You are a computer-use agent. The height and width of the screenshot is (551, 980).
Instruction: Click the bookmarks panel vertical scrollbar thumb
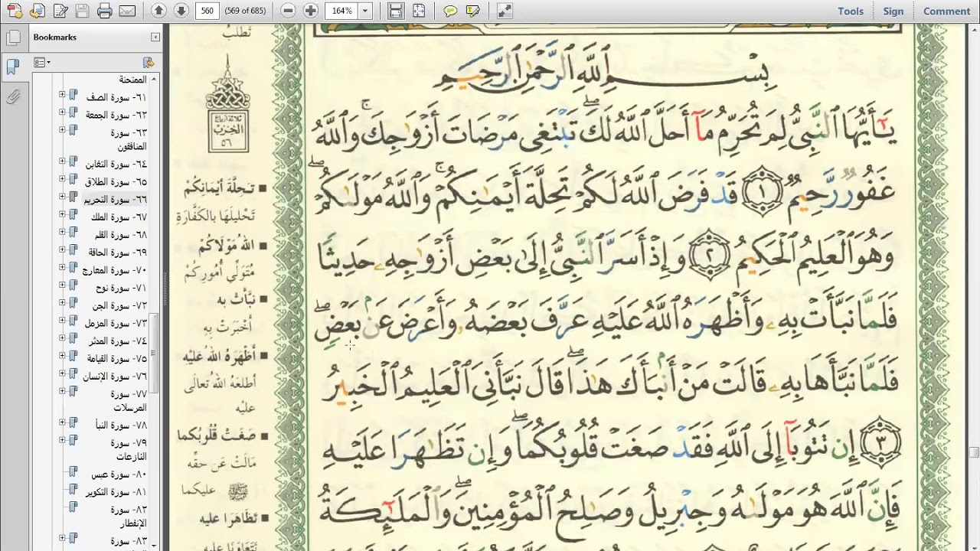(x=153, y=352)
